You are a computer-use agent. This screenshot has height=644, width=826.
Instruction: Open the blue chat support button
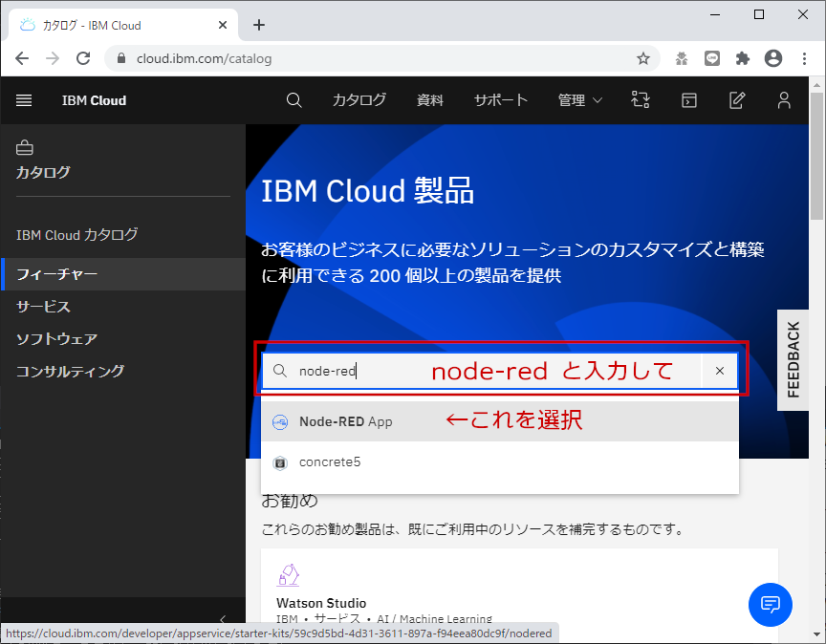click(x=771, y=605)
